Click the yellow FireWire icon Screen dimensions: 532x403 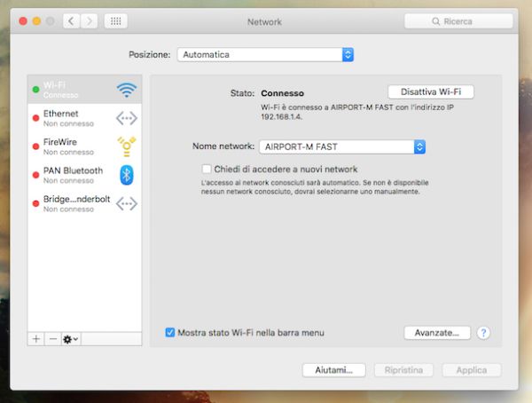point(127,146)
